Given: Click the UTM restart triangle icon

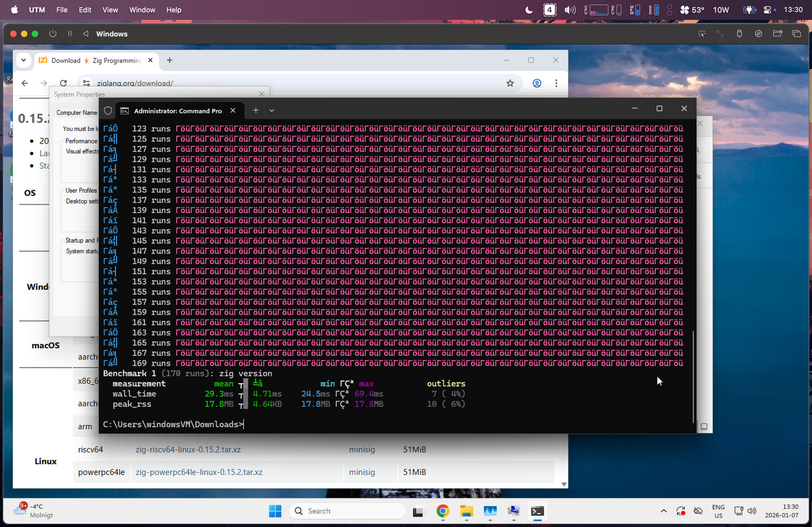Looking at the screenshot, I should click(x=85, y=34).
